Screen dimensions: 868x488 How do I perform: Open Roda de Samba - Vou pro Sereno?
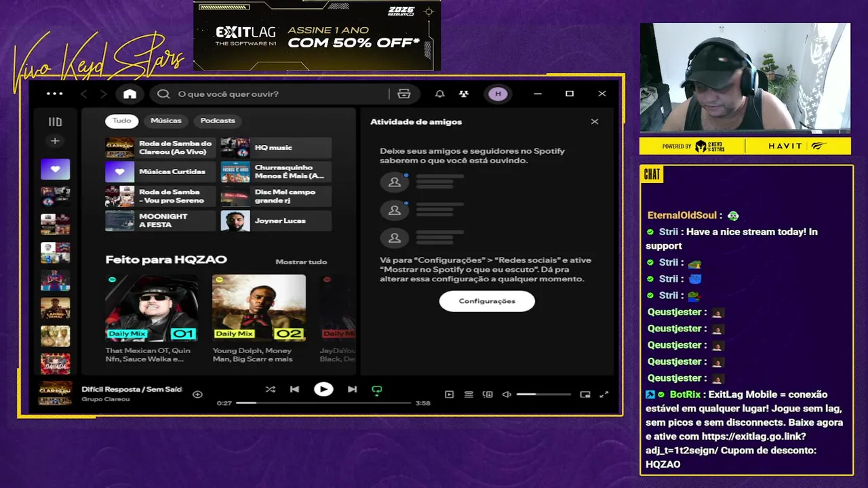[161, 197]
